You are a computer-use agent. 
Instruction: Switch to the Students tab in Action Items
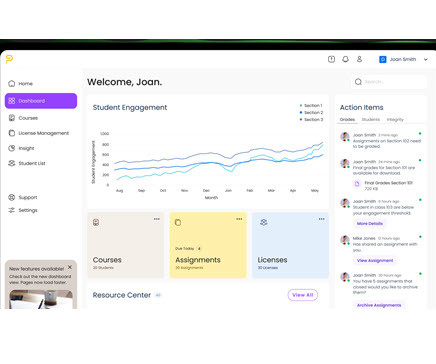click(371, 119)
